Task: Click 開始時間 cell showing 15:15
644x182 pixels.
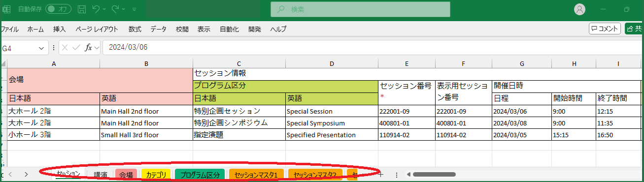Action: click(574, 135)
